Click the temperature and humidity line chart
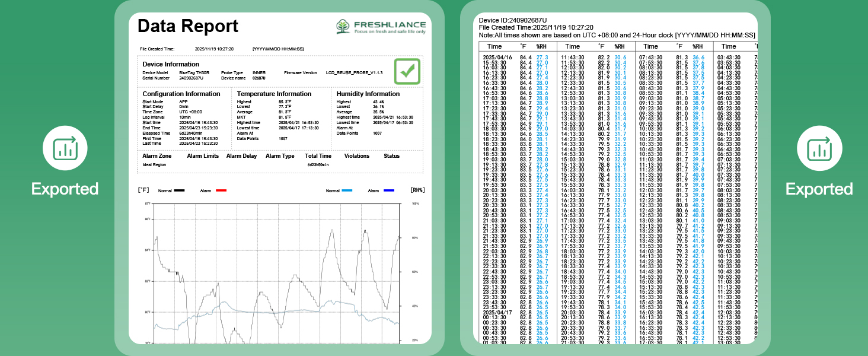The height and width of the screenshot is (356, 868). click(277, 273)
